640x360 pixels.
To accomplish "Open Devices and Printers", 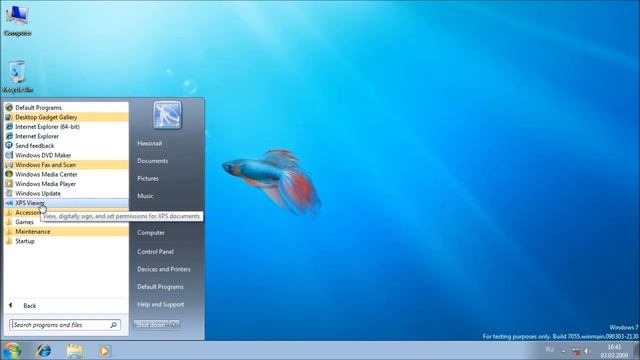I will pyautogui.click(x=164, y=269).
